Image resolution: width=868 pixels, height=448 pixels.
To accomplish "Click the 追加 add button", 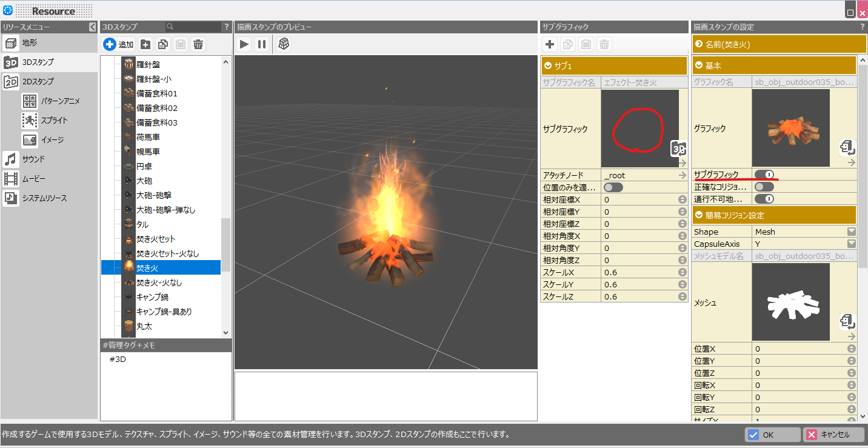I will click(119, 44).
